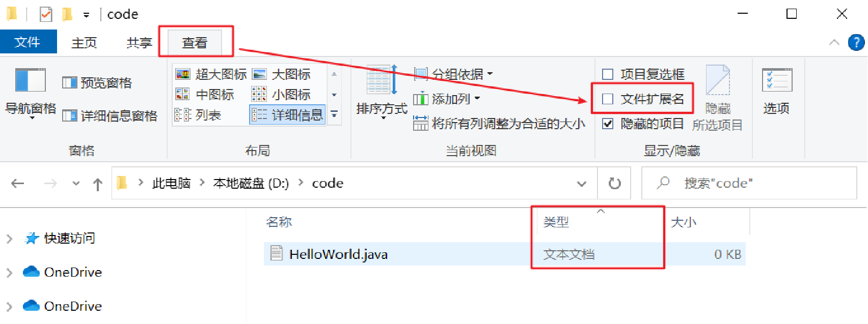The height and width of the screenshot is (324, 868).
Task: Click the 0 KB size cell
Action: coord(727,254)
